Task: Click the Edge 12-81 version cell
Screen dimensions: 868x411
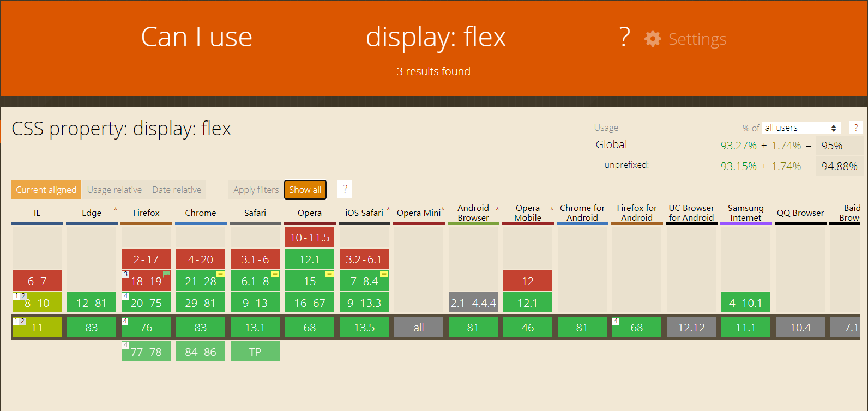Action: 92,303
